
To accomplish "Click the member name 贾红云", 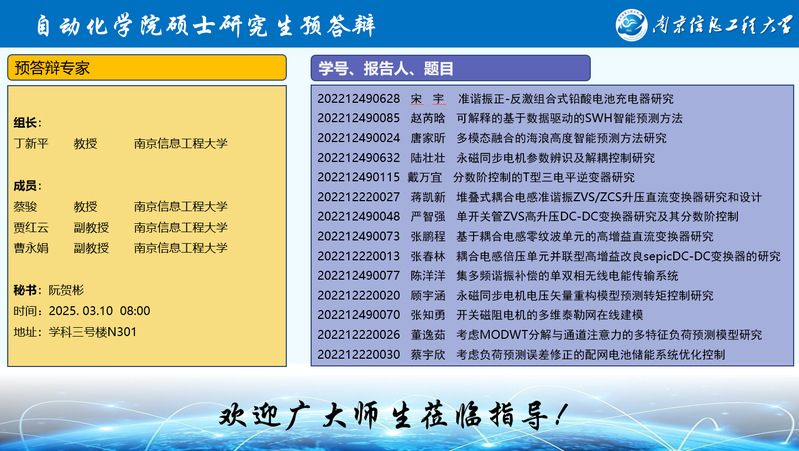I will coord(31,228).
